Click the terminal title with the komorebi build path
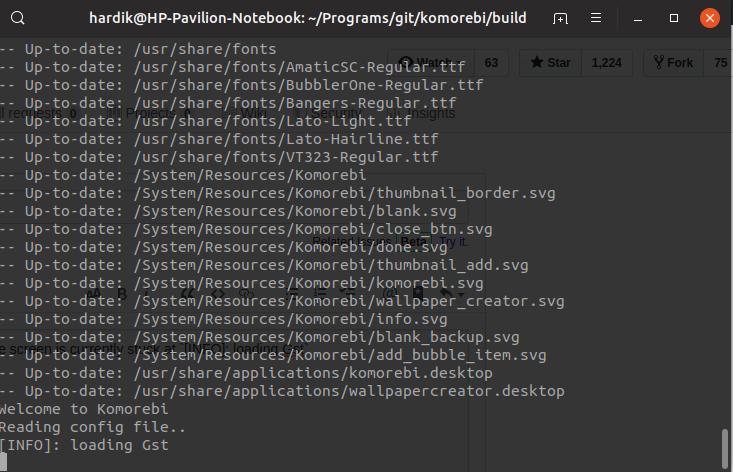Screen dimensions: 733x472 click(308, 18)
